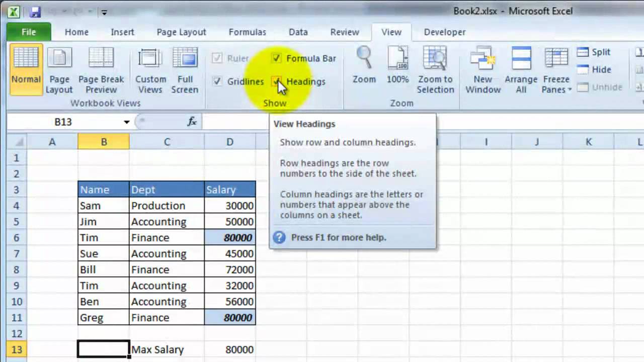This screenshot has width=644, height=362.
Task: Open the Data tab
Action: [298, 32]
